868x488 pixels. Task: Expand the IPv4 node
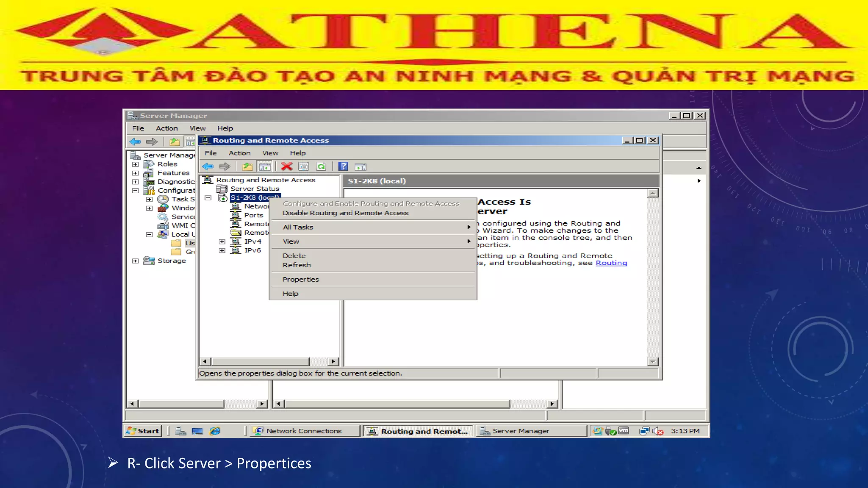point(222,242)
